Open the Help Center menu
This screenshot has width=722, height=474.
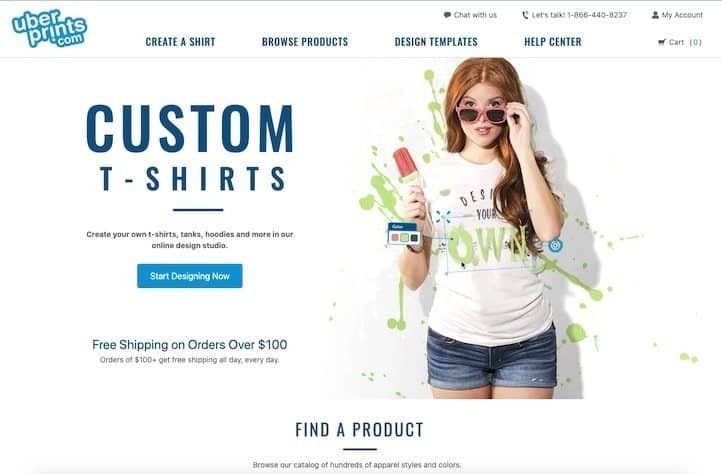pyautogui.click(x=553, y=42)
